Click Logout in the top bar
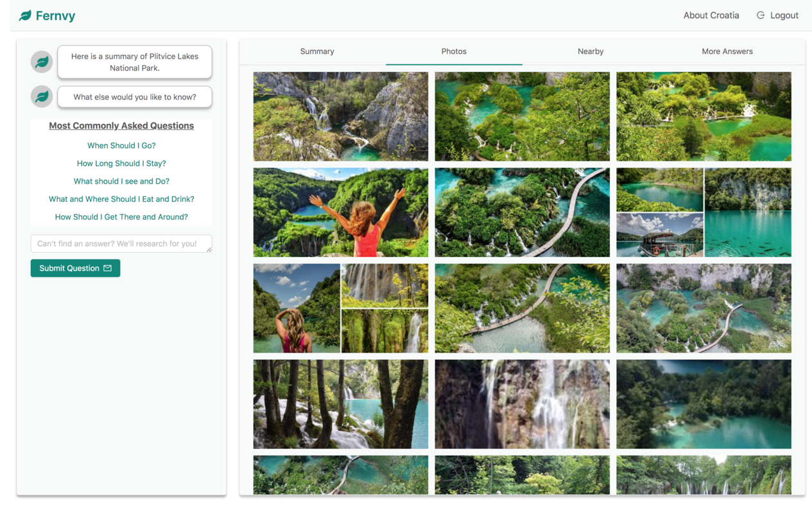 click(783, 15)
